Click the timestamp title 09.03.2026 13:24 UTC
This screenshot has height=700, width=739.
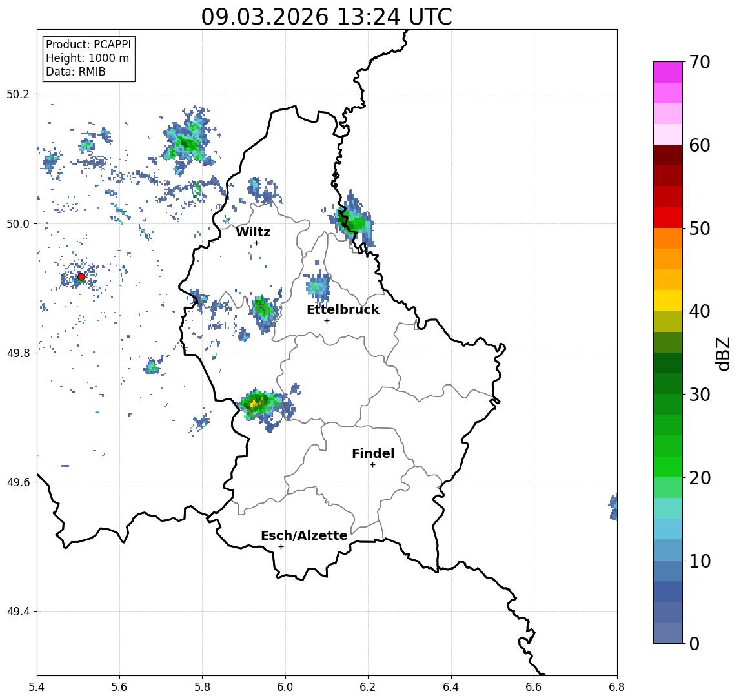pyautogui.click(x=327, y=17)
